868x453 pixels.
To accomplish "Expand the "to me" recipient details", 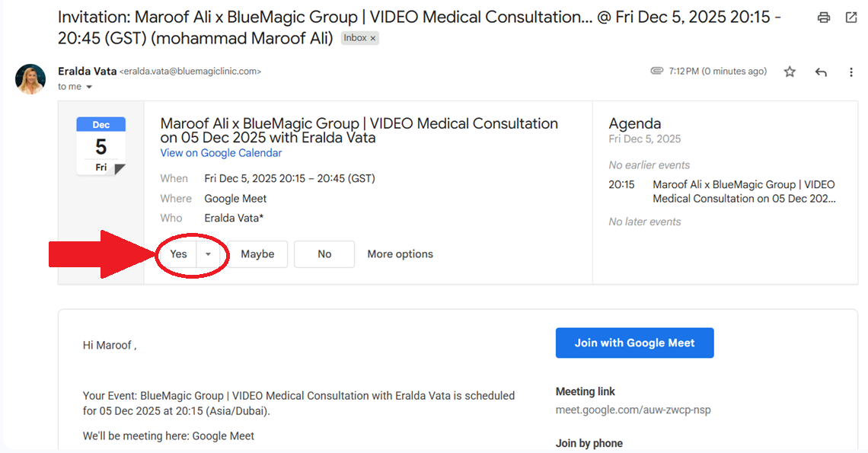I will (x=89, y=87).
